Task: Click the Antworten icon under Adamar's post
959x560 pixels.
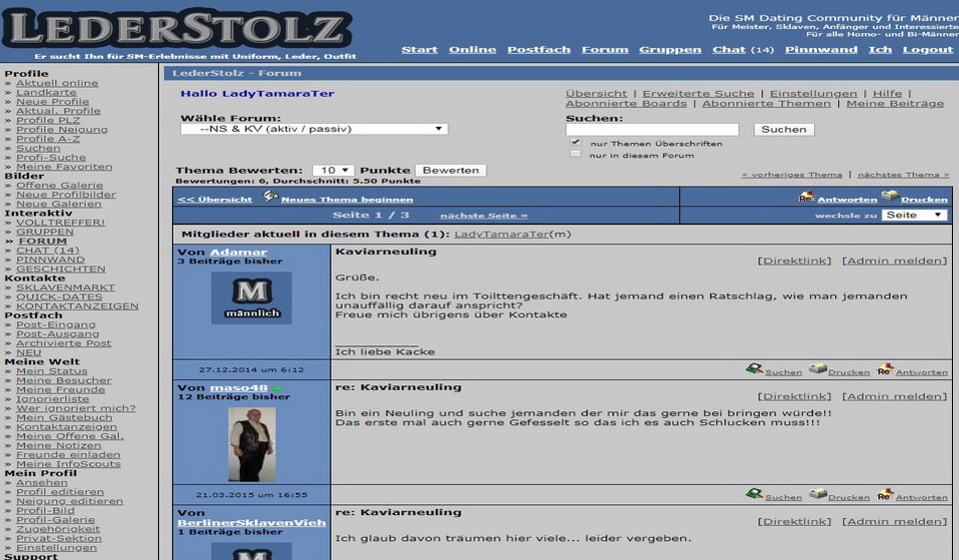Action: coord(885,369)
